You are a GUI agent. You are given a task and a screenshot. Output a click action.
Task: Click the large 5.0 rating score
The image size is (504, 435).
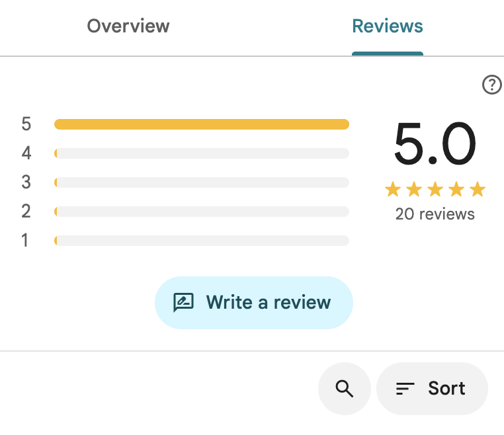(435, 145)
